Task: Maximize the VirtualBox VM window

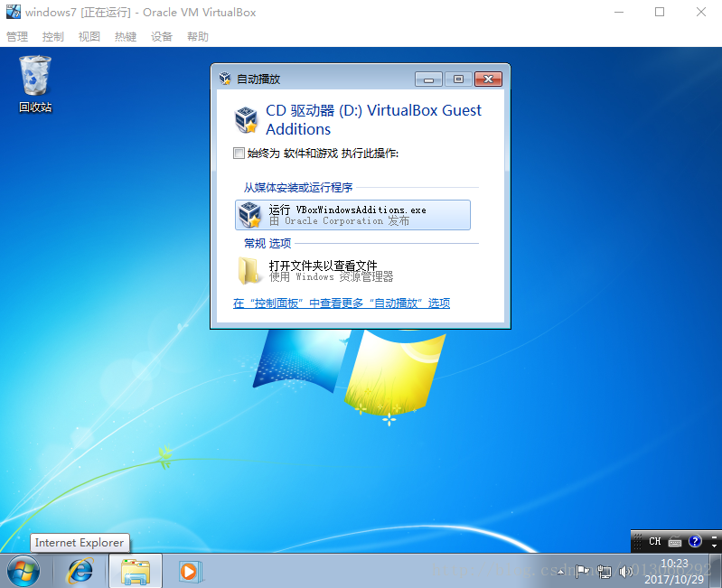Action: [660, 12]
